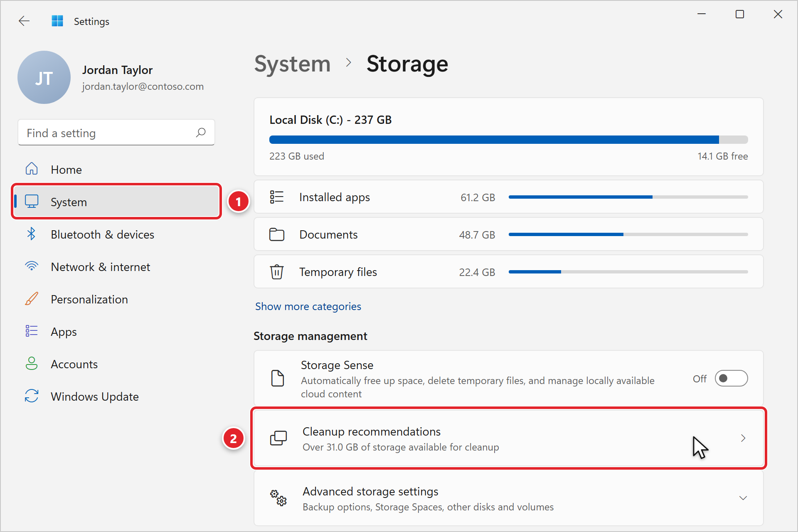Click the Bluetooth icon
The height and width of the screenshot is (532, 798).
pyautogui.click(x=32, y=234)
